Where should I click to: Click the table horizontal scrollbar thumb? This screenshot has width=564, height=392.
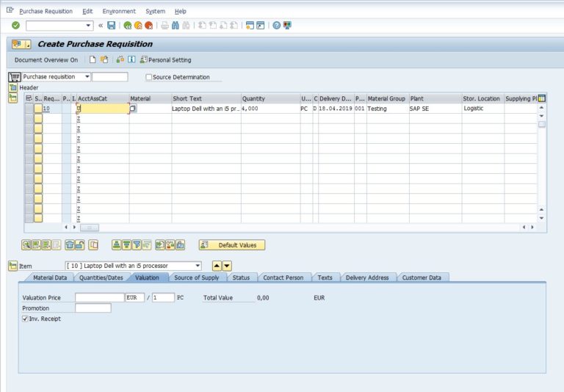90,228
